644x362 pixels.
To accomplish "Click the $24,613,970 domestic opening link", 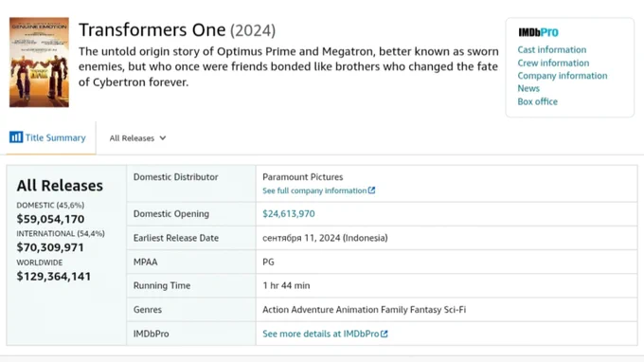I will [x=289, y=213].
